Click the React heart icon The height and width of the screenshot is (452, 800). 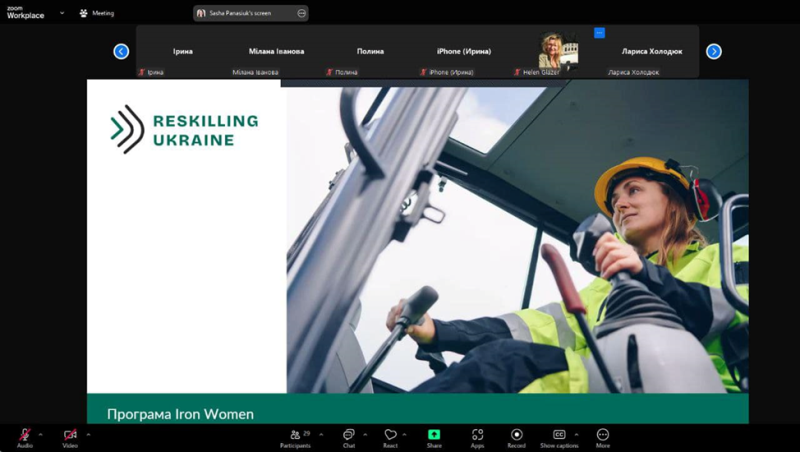(390, 435)
